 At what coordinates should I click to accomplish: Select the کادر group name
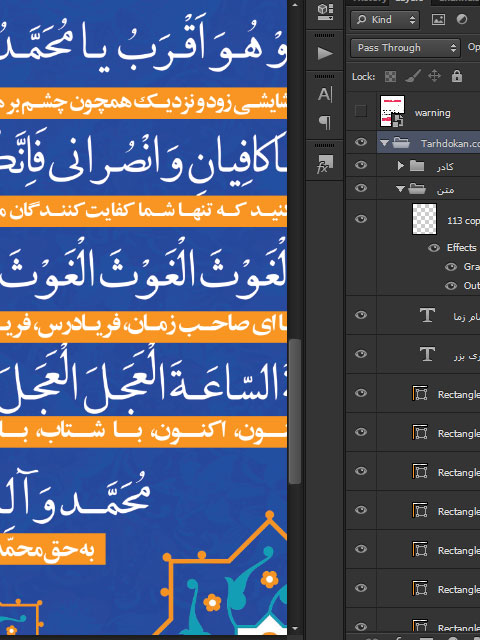tap(444, 167)
